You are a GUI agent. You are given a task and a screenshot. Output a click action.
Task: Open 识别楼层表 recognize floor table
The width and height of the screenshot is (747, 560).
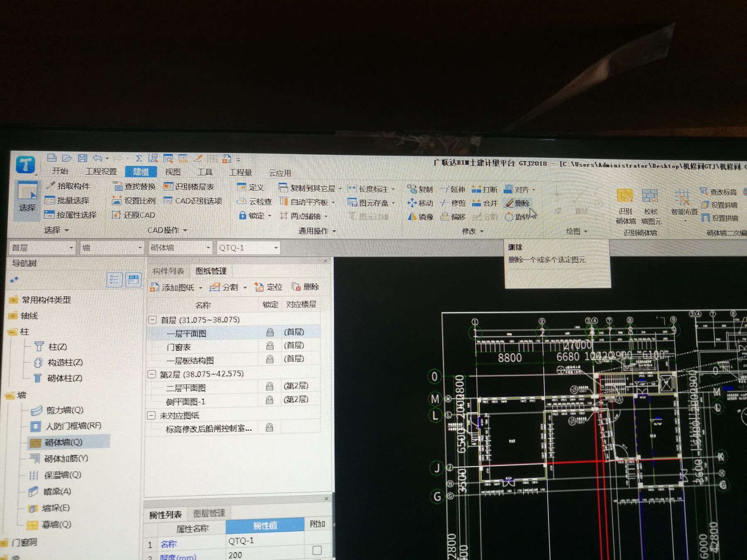189,187
